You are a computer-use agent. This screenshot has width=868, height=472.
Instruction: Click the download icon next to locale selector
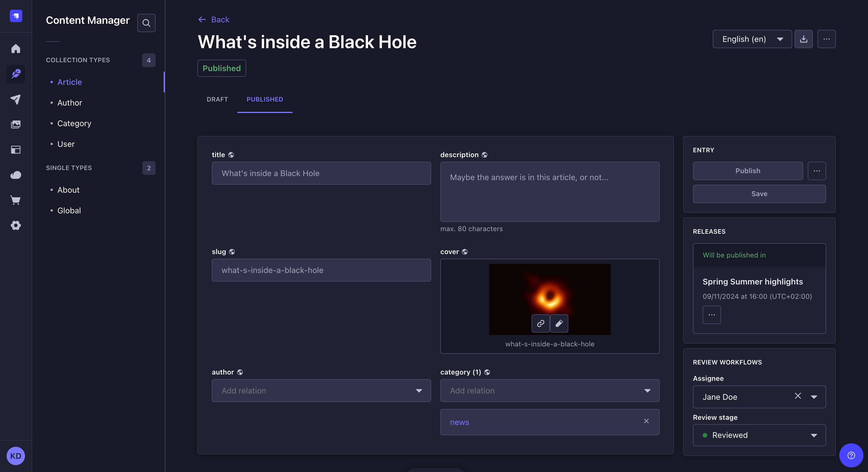click(803, 39)
